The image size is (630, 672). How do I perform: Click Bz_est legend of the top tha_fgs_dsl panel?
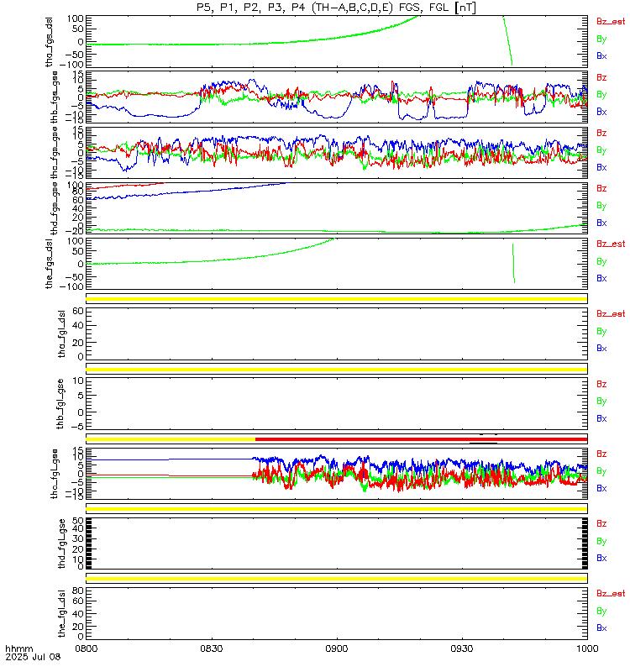pos(611,22)
